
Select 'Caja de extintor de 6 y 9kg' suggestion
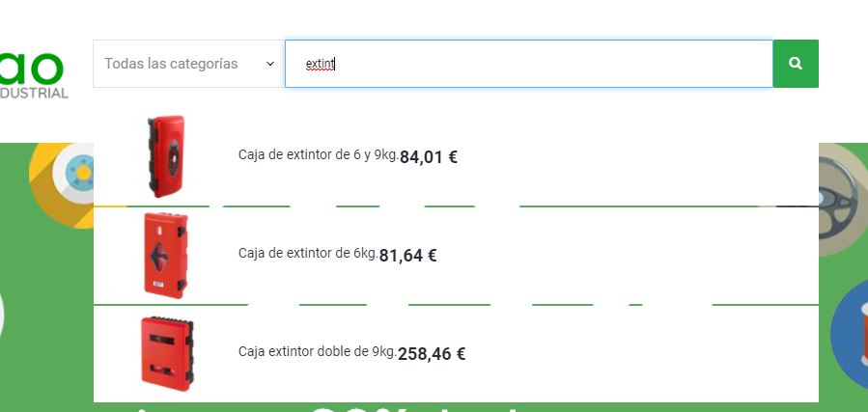[318, 154]
